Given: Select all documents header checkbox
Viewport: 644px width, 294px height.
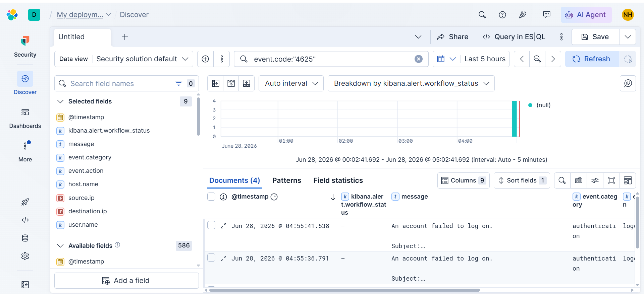Looking at the screenshot, I should point(211,197).
